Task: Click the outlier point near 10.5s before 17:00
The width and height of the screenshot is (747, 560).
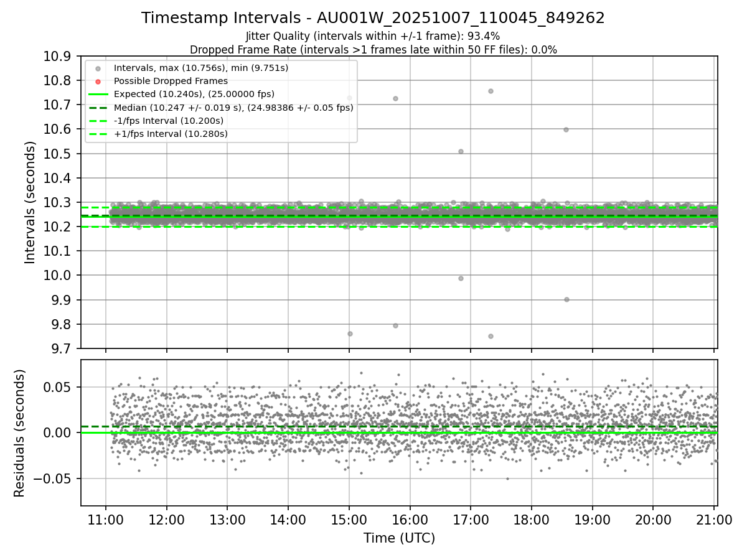Action: point(461,151)
